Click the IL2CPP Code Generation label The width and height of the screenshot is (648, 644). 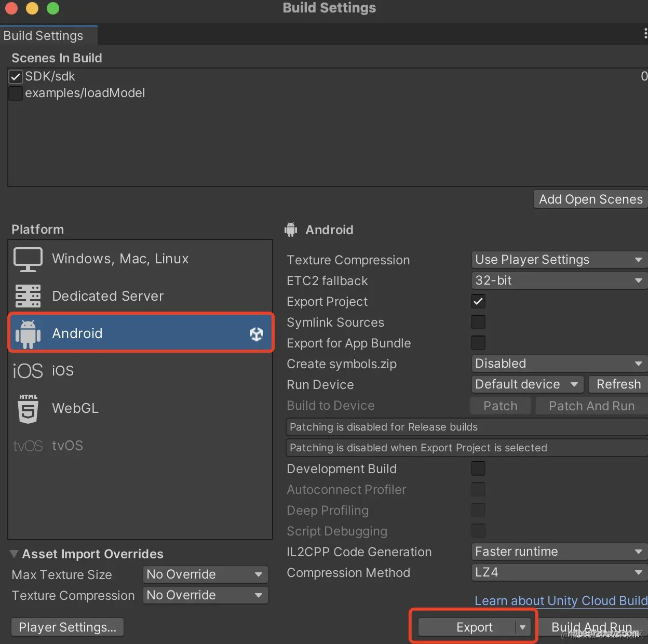tap(359, 552)
